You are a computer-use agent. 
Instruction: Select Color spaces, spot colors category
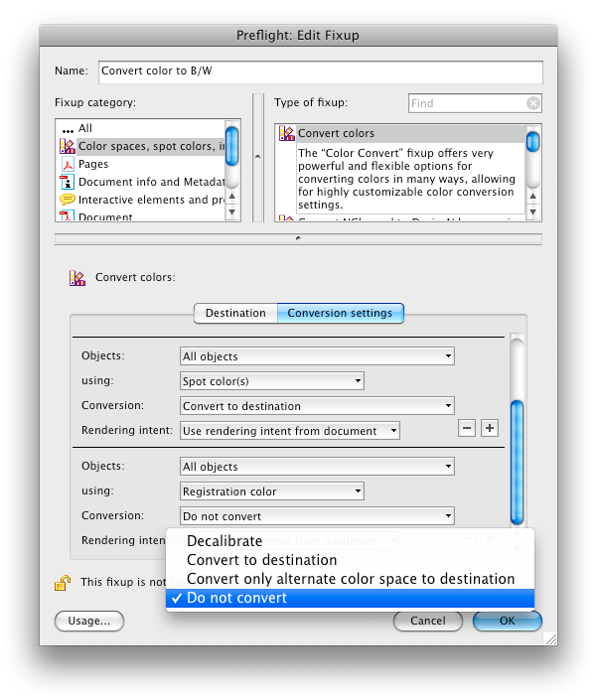[142, 146]
